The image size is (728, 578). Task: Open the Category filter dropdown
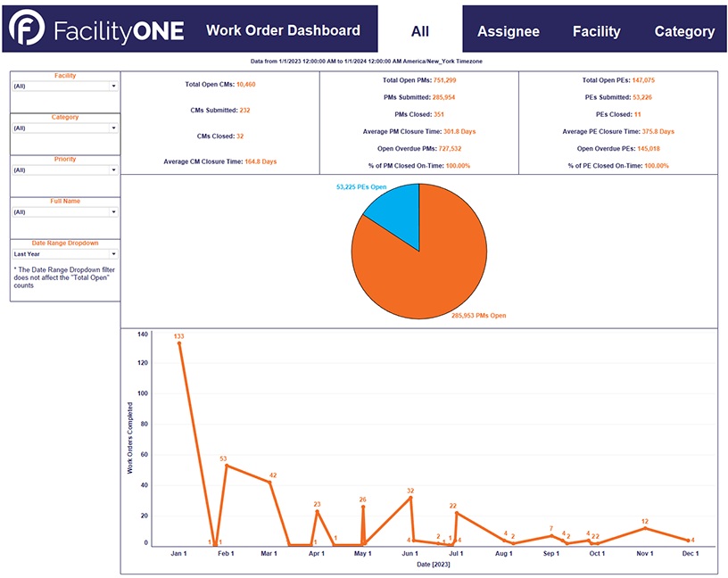(x=62, y=127)
